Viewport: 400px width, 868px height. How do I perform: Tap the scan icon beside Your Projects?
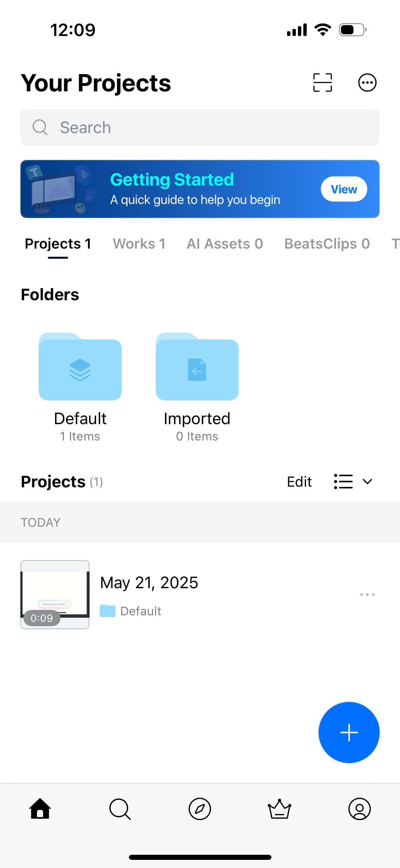[x=322, y=83]
